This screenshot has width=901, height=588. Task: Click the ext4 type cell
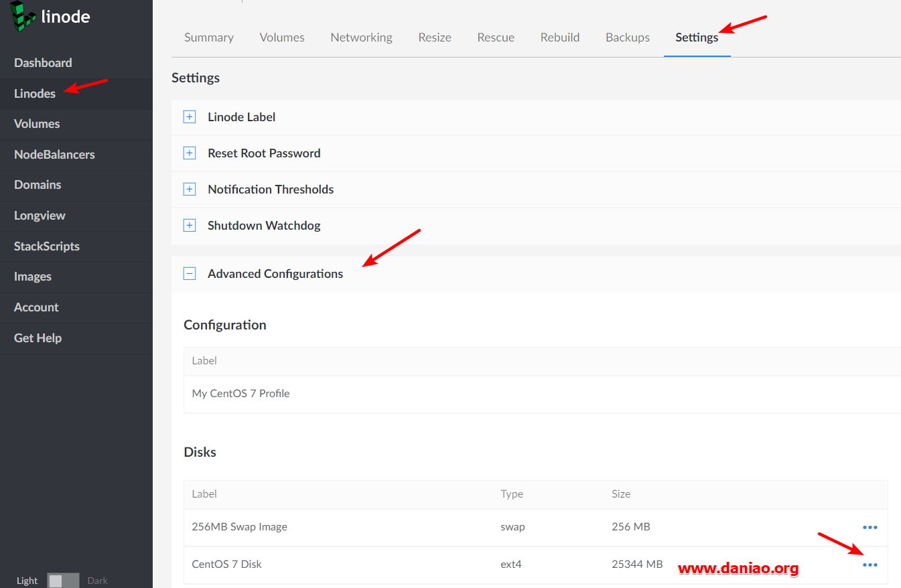[x=510, y=565]
